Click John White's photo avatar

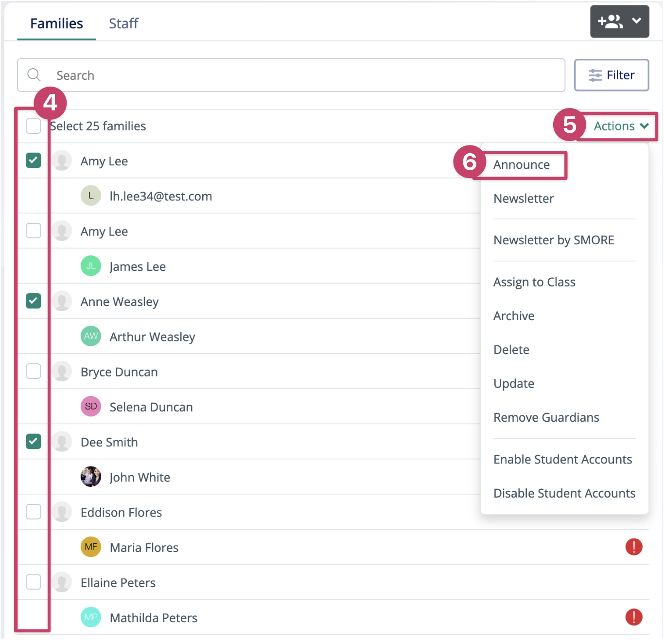click(x=91, y=477)
